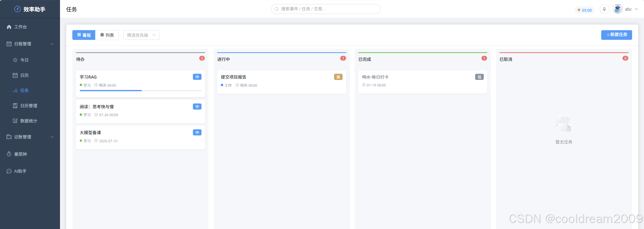
Task: Open 数据统计 menu item
Action: click(30, 121)
